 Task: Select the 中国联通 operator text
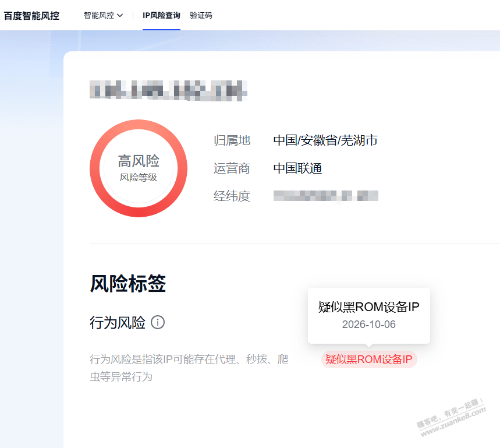tap(297, 168)
